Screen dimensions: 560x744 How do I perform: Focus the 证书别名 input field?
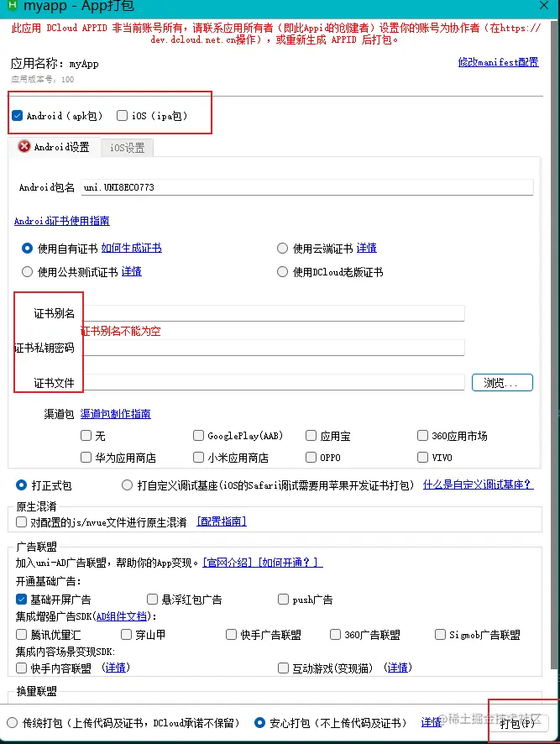click(x=274, y=313)
